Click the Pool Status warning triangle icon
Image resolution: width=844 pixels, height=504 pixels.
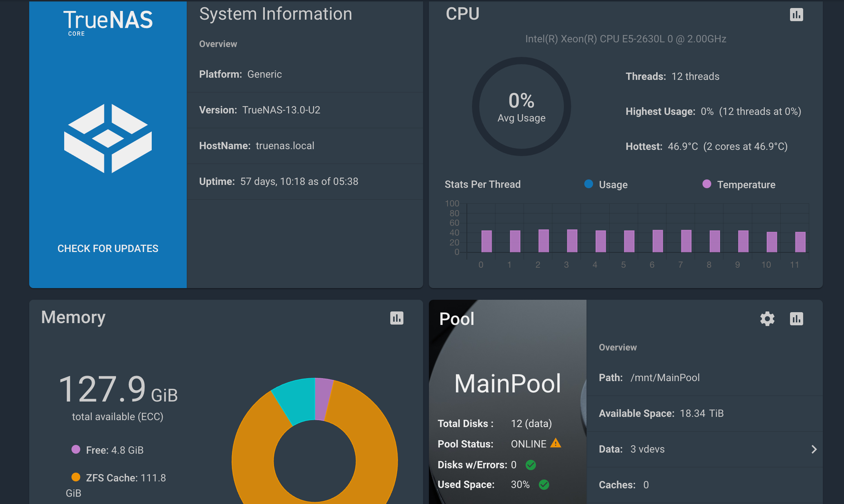555,443
